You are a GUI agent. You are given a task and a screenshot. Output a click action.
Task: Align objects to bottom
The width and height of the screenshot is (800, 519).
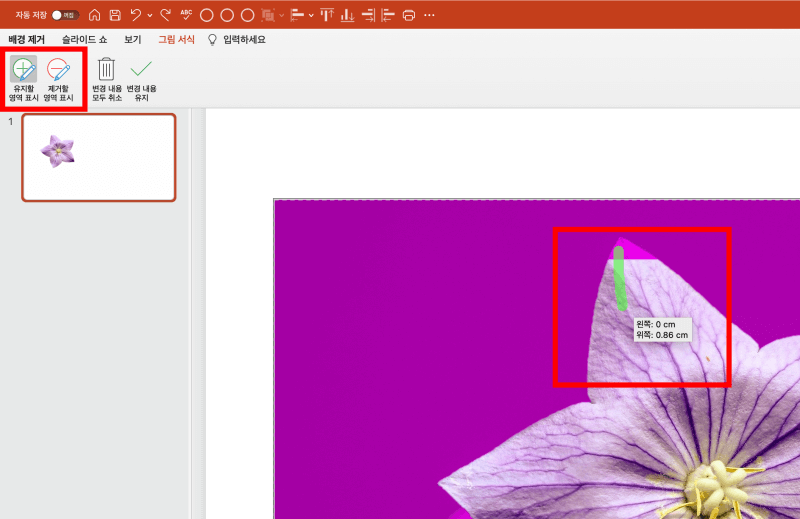[347, 15]
